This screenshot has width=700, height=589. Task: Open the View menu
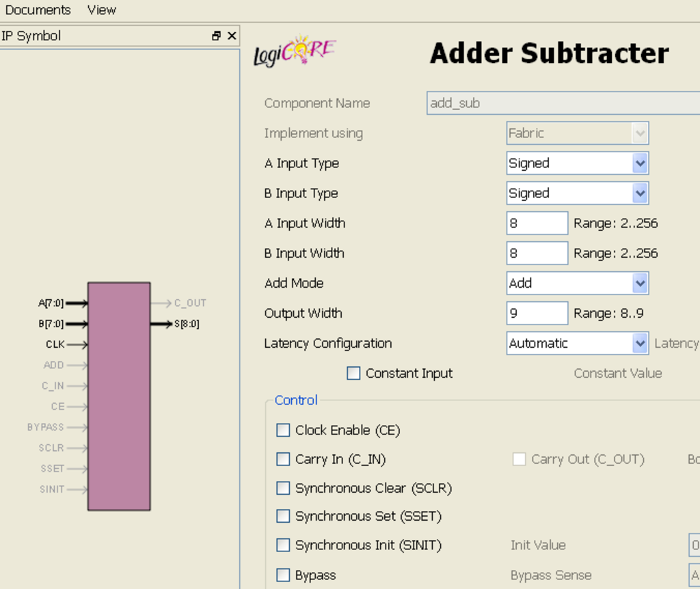coord(102,10)
